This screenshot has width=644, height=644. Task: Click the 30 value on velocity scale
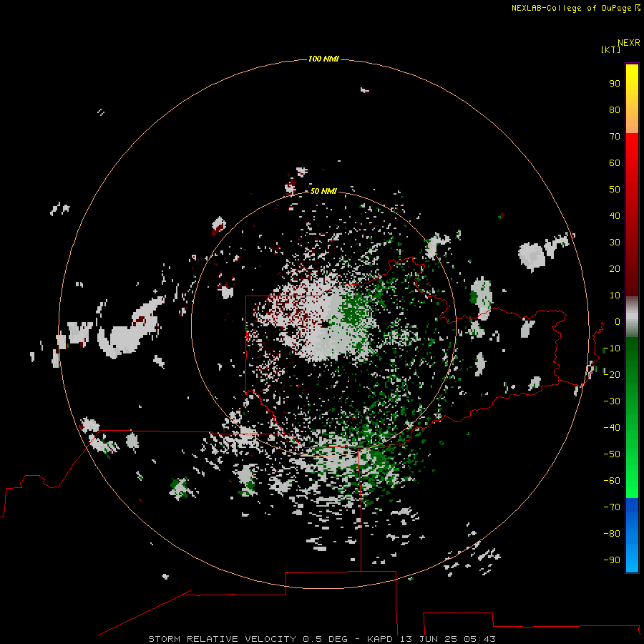[615, 243]
